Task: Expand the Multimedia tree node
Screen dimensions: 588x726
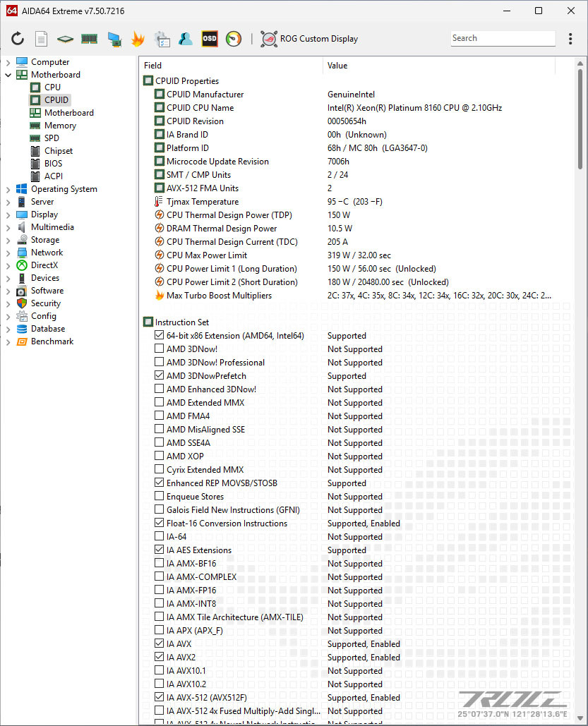Action: 8,227
